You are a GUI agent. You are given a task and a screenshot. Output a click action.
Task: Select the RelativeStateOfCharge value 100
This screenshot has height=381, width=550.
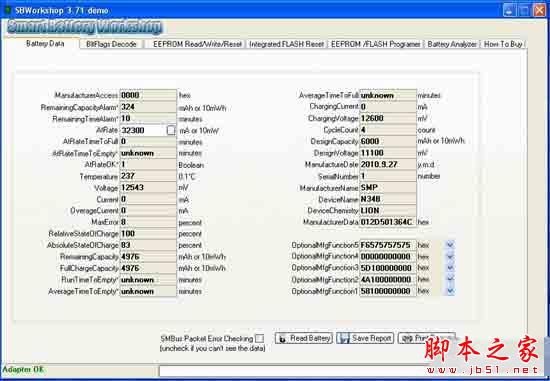[128, 234]
